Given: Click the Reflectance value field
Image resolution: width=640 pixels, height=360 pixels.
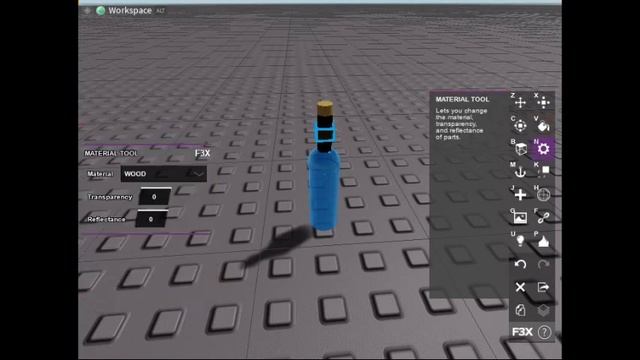Looking at the screenshot, I should click(x=151, y=219).
